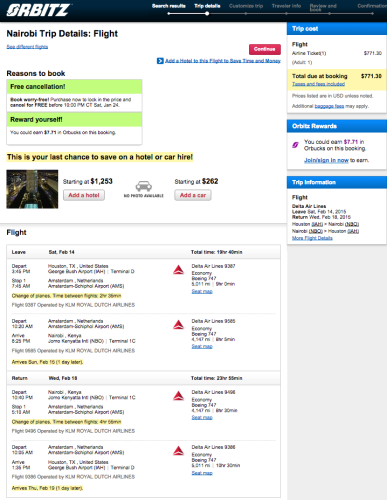
Task: Click Delta logo for flight 9496
Action: pyautogui.click(x=179, y=396)
